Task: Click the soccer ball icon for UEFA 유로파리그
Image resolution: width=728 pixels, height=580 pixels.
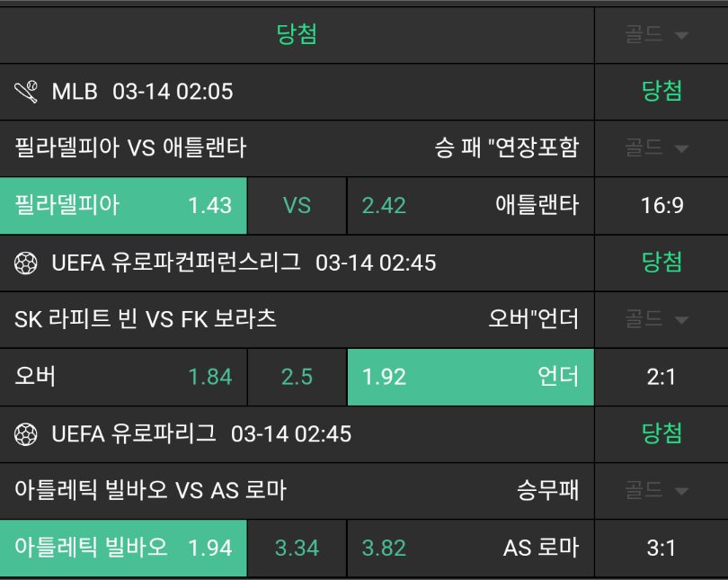Action: click(x=26, y=434)
